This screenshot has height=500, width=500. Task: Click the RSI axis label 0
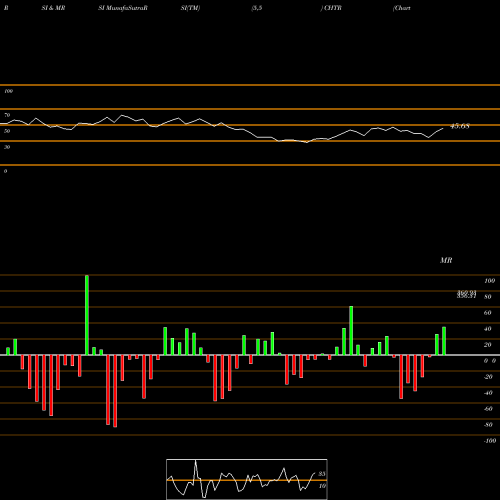coord(5,171)
